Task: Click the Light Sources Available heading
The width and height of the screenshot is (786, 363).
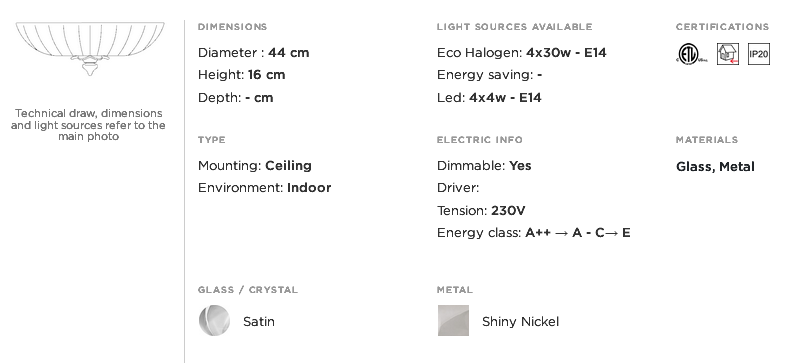Action: point(514,27)
